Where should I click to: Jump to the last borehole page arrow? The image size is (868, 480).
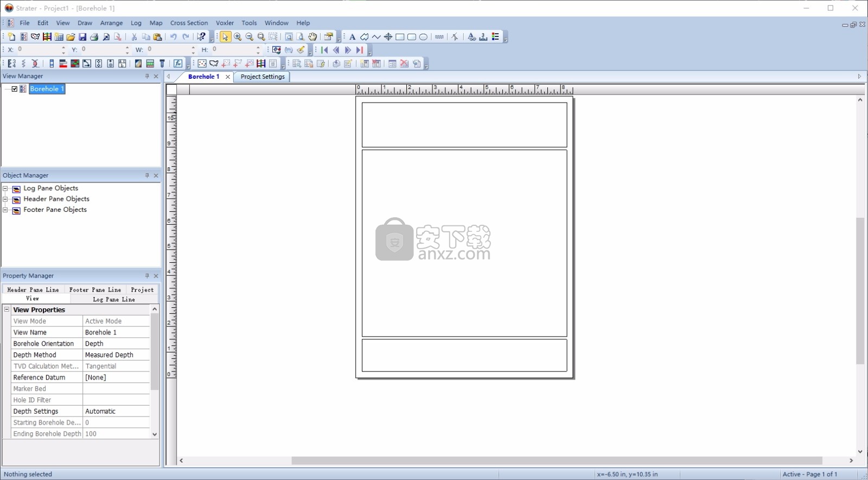(x=360, y=50)
